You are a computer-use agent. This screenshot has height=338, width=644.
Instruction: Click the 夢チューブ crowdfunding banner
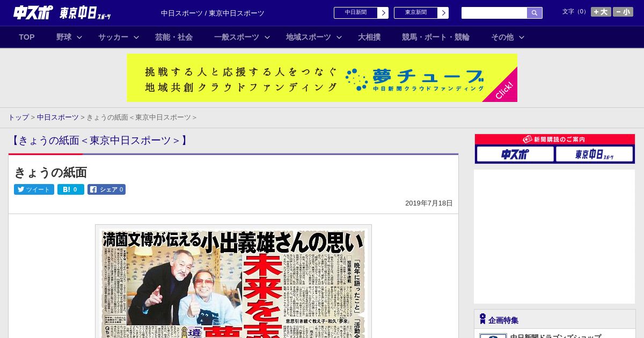(322, 78)
